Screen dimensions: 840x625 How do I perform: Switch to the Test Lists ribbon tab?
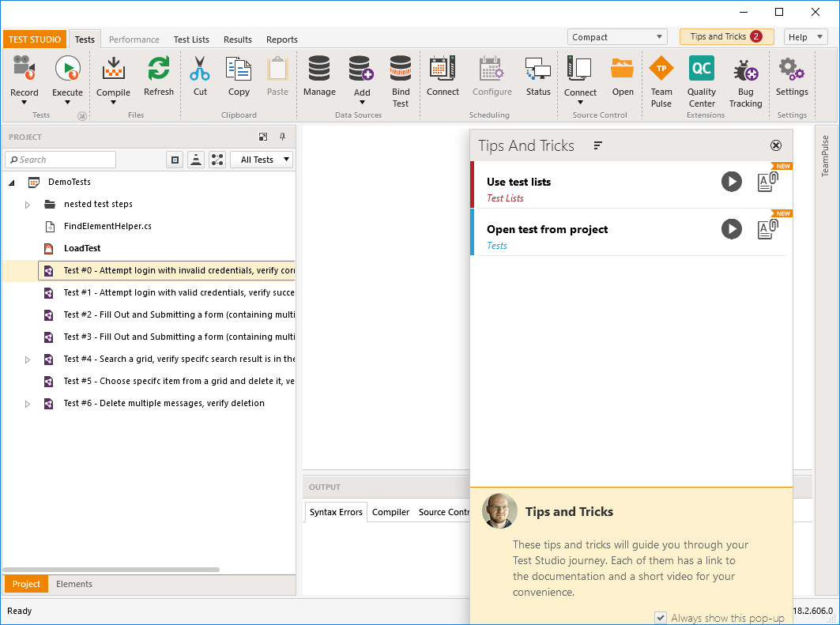click(x=191, y=40)
